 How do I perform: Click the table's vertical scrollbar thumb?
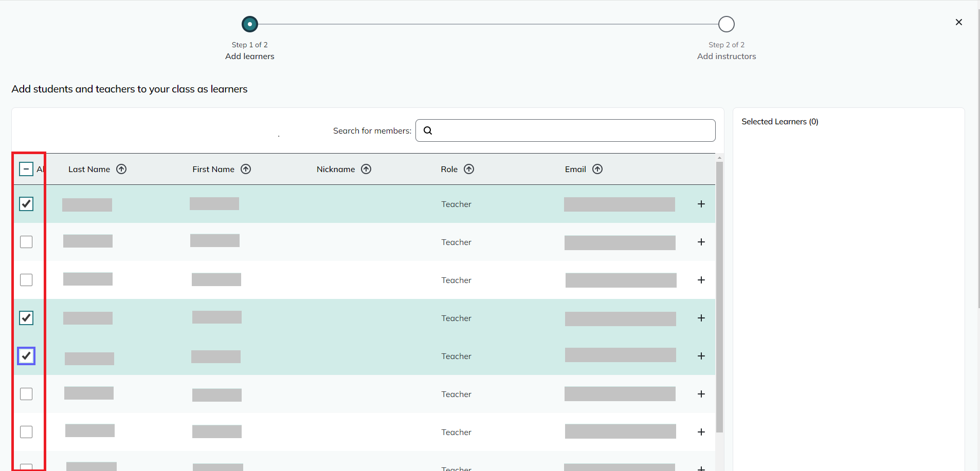[x=719, y=297]
